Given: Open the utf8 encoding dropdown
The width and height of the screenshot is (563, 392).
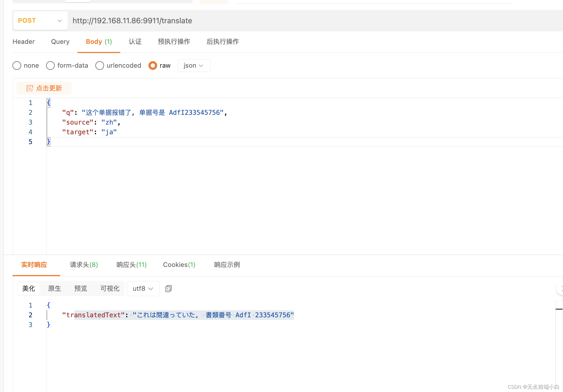Looking at the screenshot, I should point(143,289).
